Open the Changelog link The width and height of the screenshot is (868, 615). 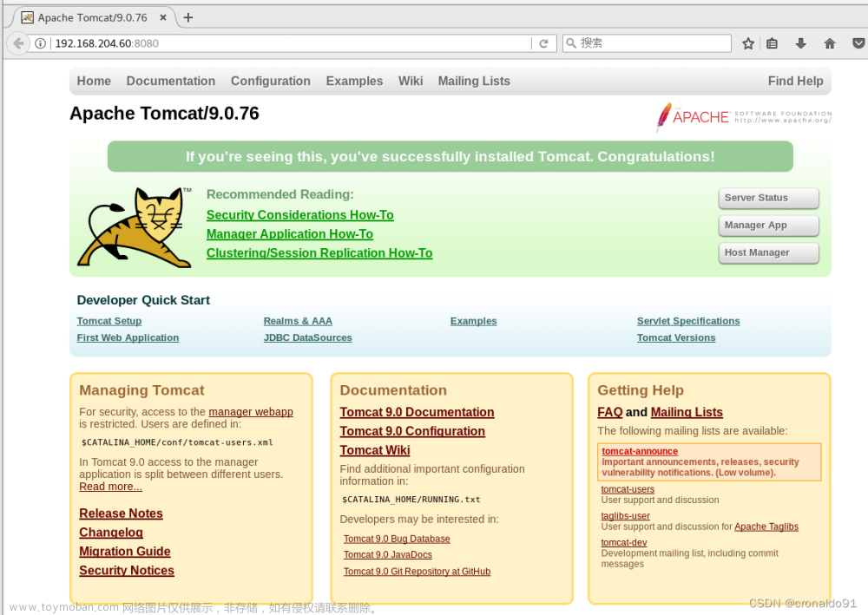(x=111, y=533)
